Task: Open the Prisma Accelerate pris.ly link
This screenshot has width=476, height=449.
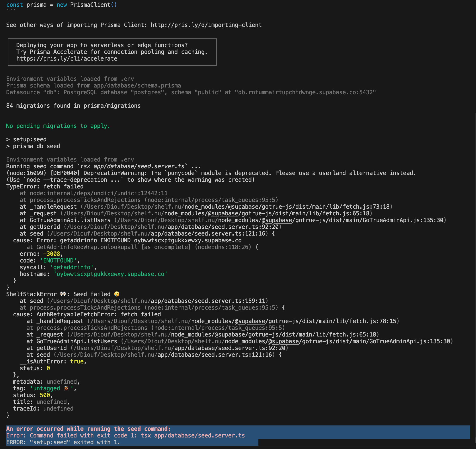Action: click(67, 58)
